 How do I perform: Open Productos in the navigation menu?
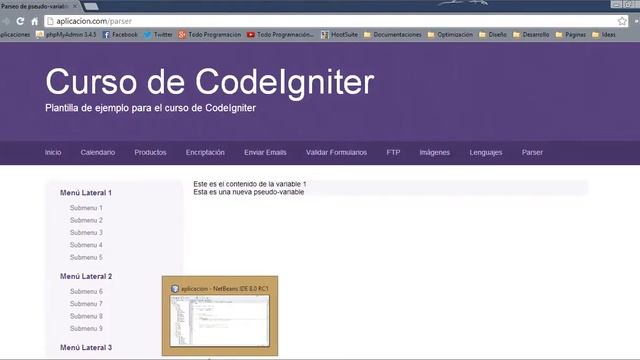[x=150, y=152]
